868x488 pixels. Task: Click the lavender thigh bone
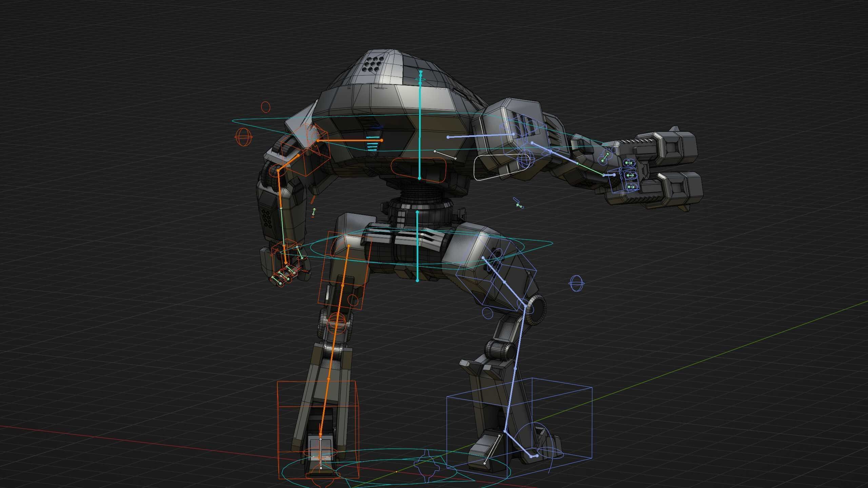(504, 282)
